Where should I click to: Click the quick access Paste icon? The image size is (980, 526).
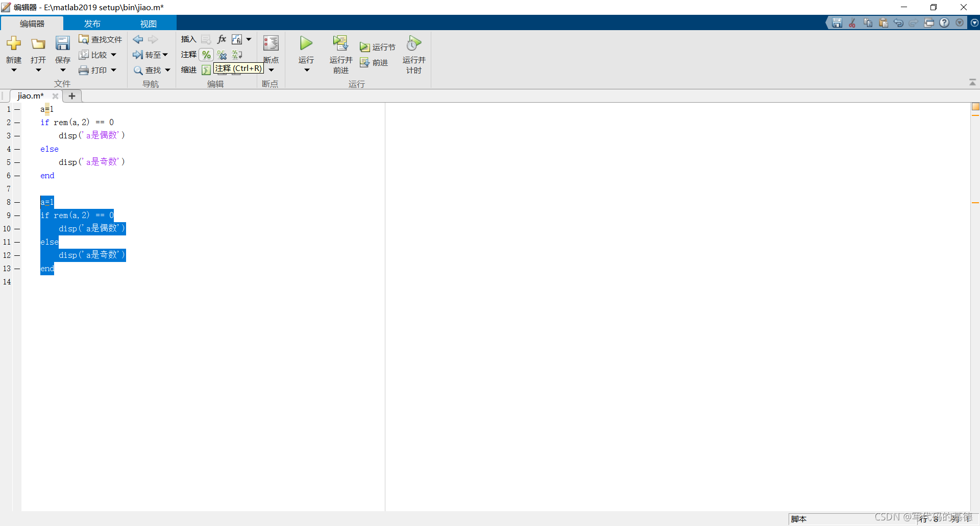(x=883, y=22)
